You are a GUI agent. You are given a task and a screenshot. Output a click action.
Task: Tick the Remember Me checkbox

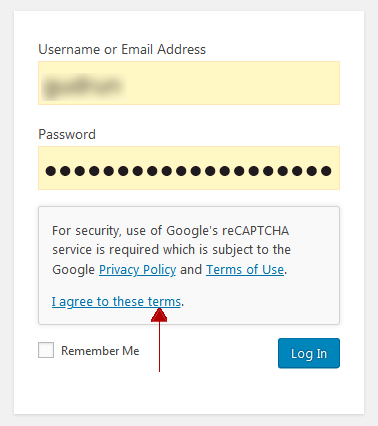46,350
